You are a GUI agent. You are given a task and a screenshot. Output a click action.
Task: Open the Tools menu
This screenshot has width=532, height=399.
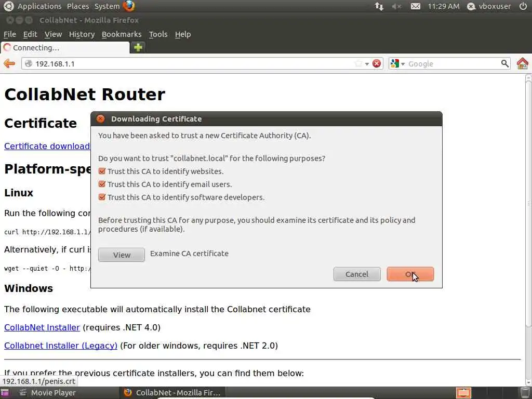[158, 34]
